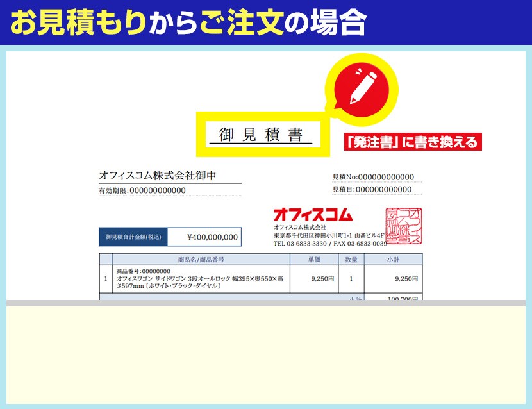Click the 数量 column header
Viewport: 532px width, 409px height.
351,260
